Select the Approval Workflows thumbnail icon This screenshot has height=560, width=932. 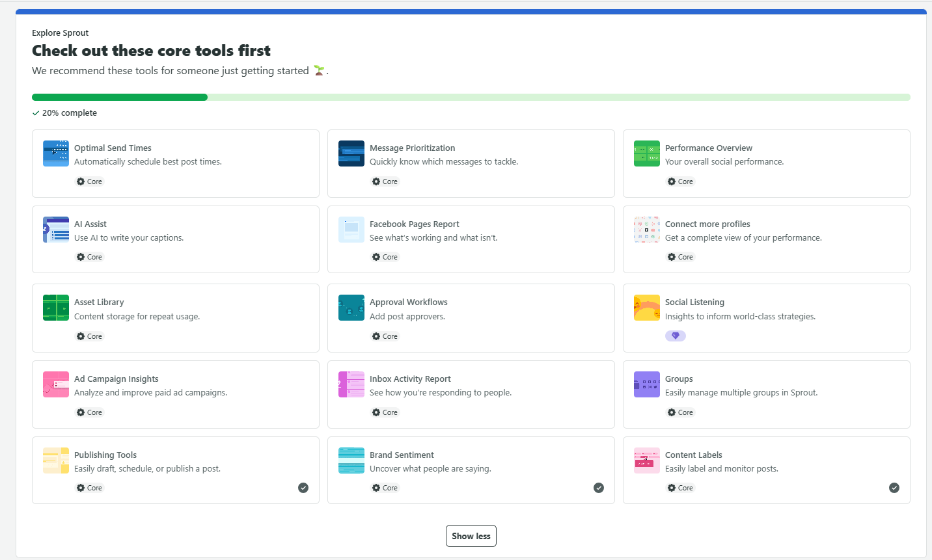[351, 308]
